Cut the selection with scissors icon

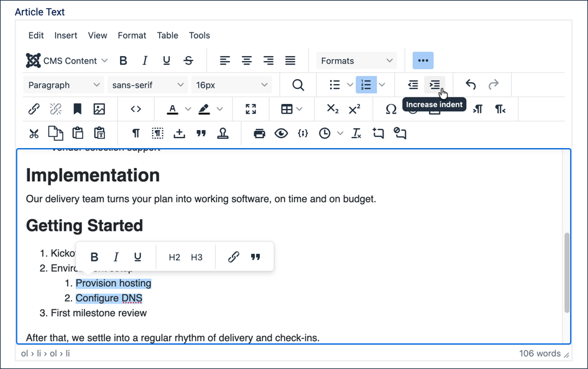(x=34, y=133)
